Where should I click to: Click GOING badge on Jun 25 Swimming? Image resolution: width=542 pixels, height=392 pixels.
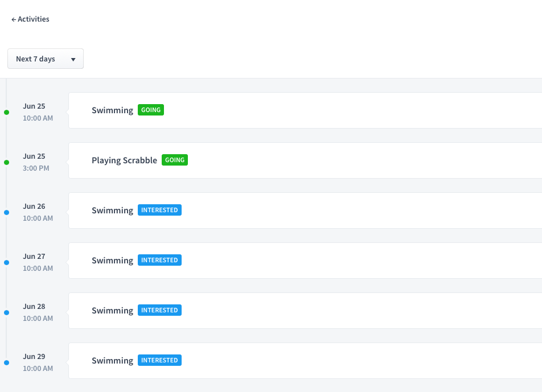tap(151, 110)
